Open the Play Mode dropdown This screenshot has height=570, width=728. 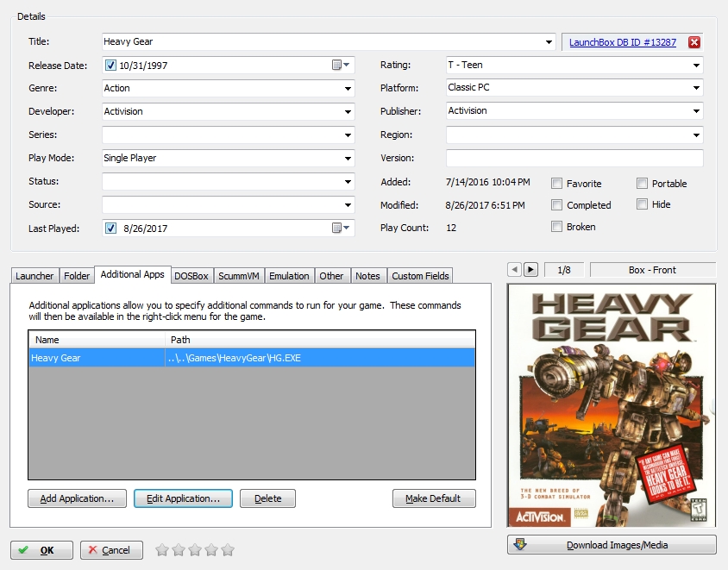point(348,159)
